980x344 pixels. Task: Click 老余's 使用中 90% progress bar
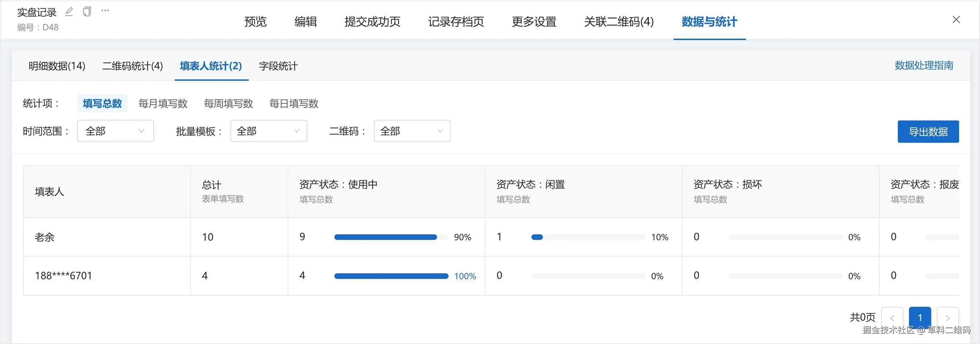pos(386,237)
